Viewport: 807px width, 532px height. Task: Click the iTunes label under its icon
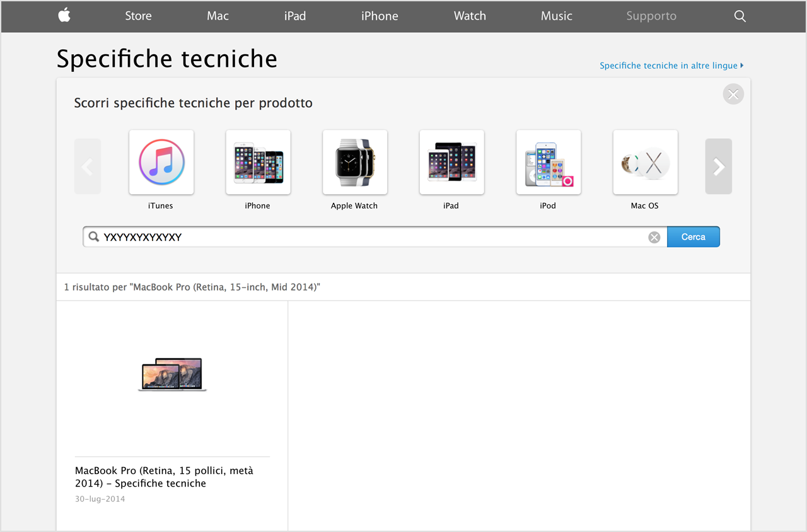[x=161, y=205]
